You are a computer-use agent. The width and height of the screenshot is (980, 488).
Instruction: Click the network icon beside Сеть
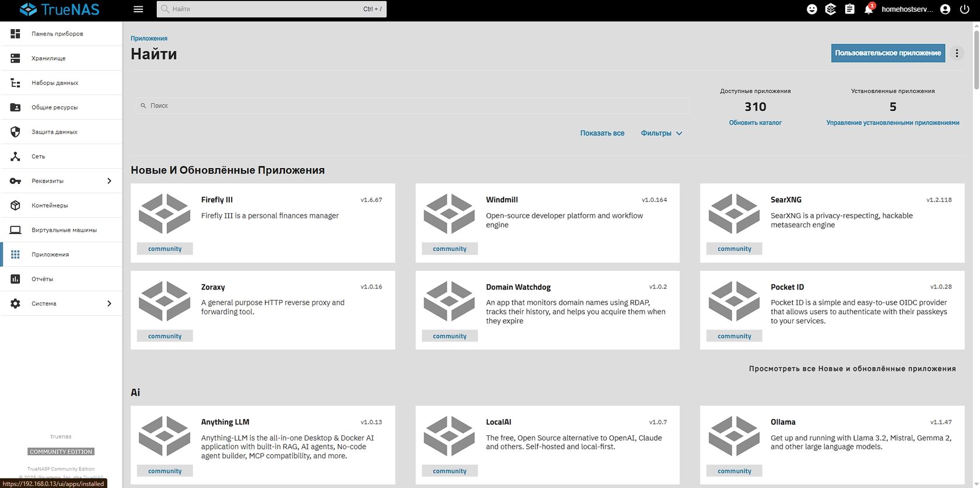click(x=16, y=156)
